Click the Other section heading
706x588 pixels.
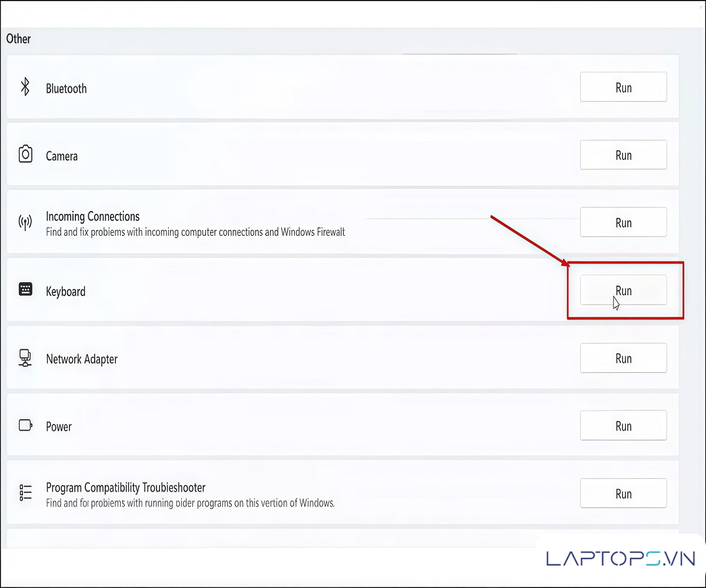tap(18, 39)
